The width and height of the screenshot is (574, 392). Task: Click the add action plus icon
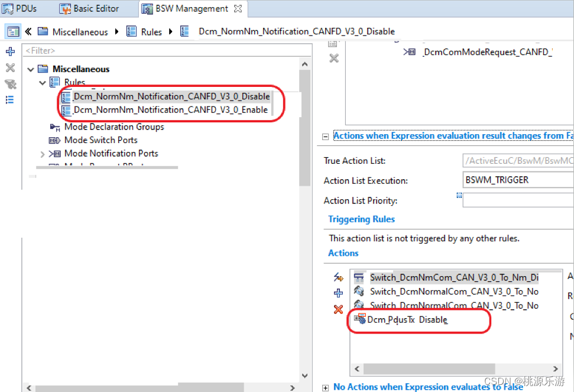point(338,293)
